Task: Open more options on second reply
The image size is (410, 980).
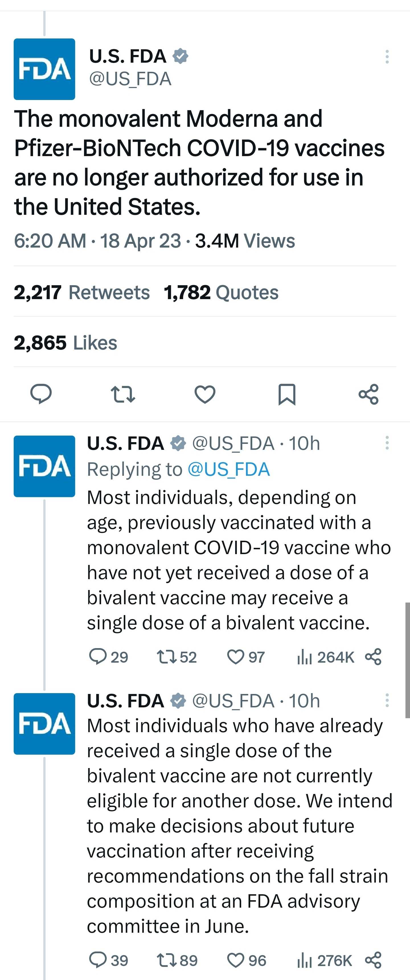Action: pyautogui.click(x=387, y=700)
